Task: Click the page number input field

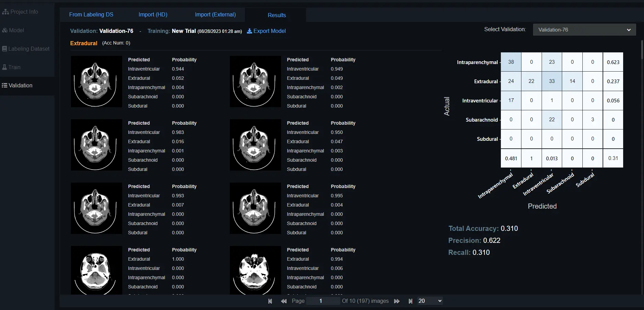Action: pos(323,301)
